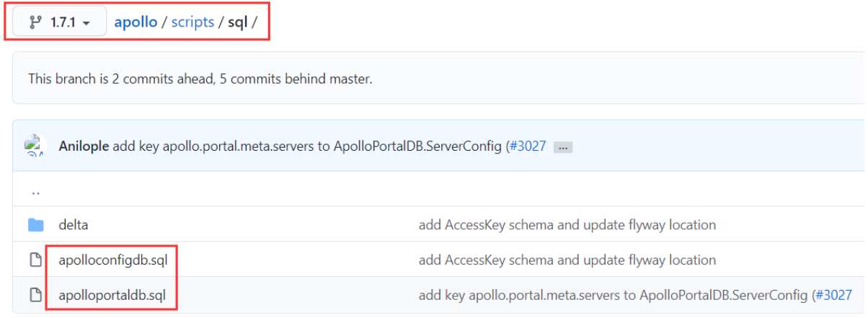Click the apolloconfigdb.sql file icon

pyautogui.click(x=35, y=260)
